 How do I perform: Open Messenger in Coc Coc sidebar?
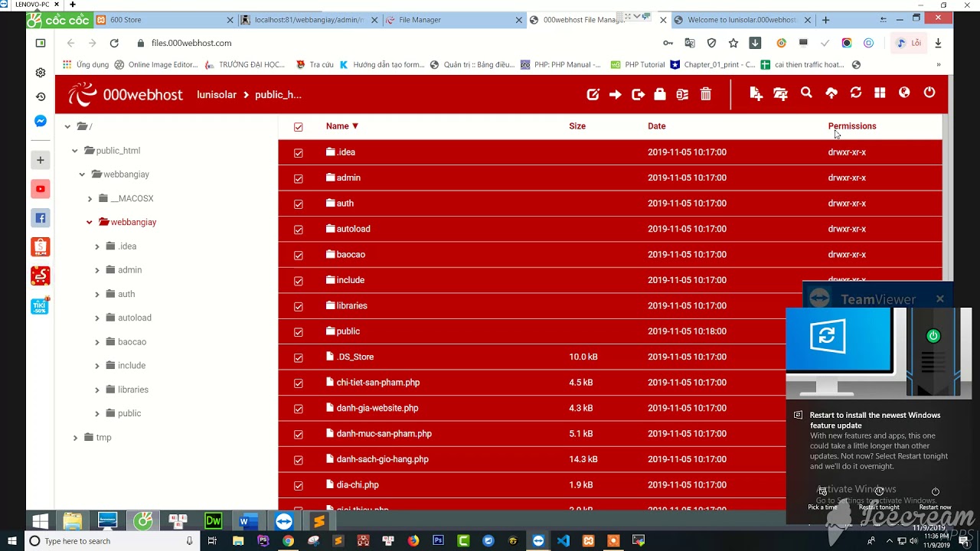coord(41,121)
